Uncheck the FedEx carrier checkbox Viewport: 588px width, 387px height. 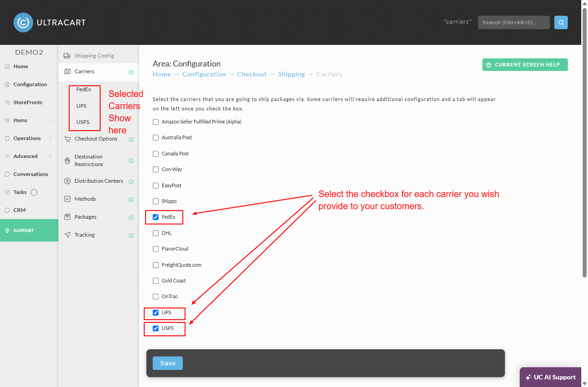tap(156, 217)
